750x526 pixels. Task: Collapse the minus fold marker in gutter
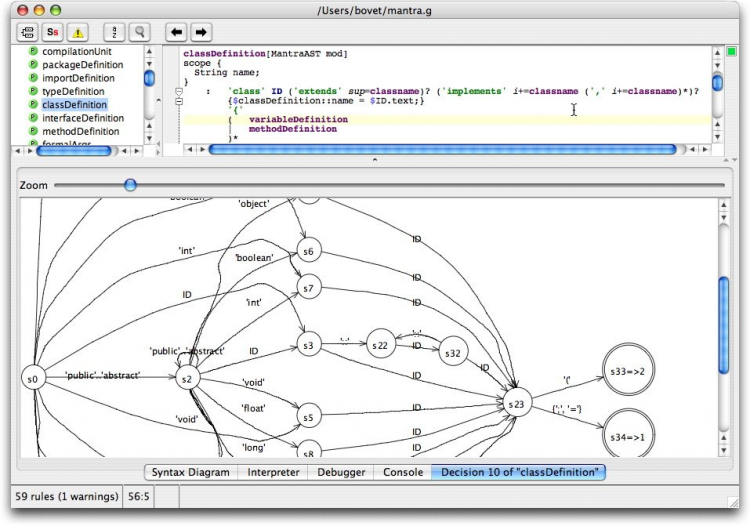(x=178, y=101)
